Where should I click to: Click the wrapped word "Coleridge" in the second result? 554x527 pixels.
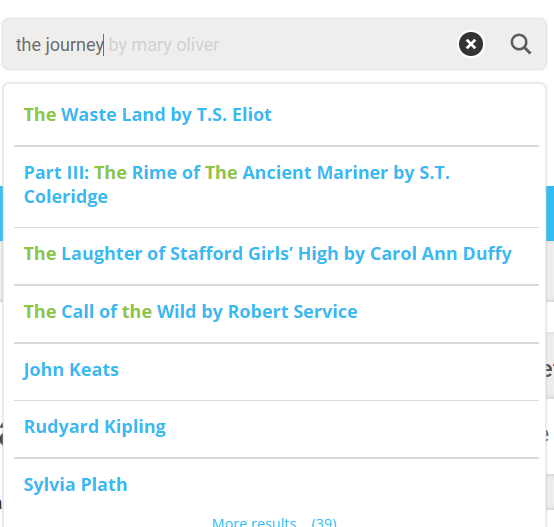coord(66,197)
